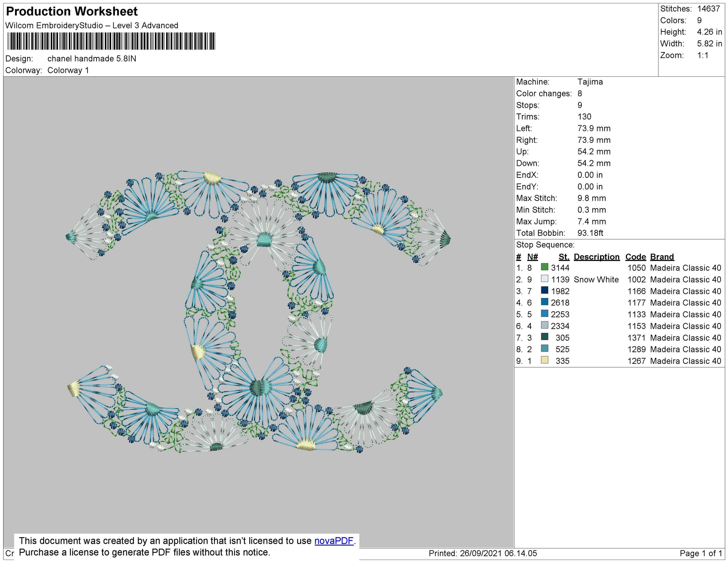Click the Production Worksheet title
Viewport: 728px width, 563px height.
[72, 11]
